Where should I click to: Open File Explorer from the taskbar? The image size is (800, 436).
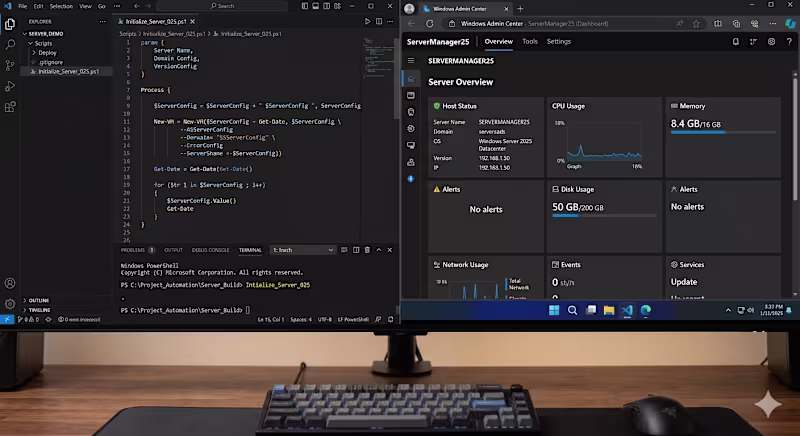609,310
